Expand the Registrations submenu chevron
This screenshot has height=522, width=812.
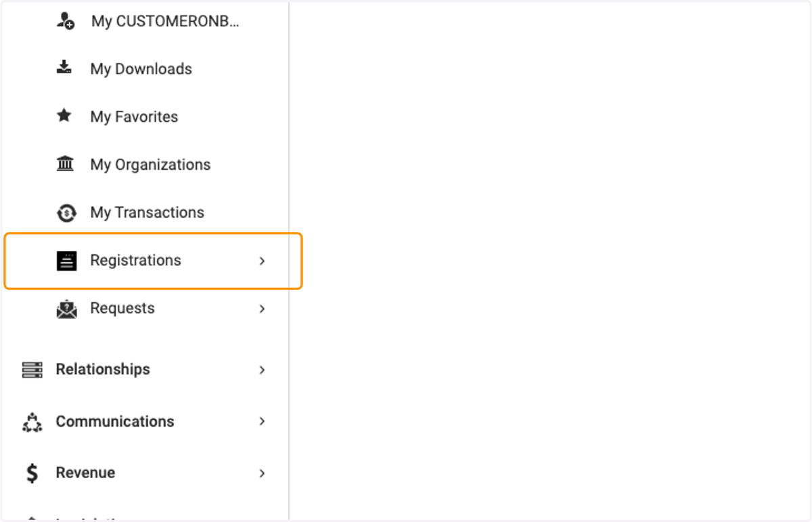pyautogui.click(x=263, y=261)
